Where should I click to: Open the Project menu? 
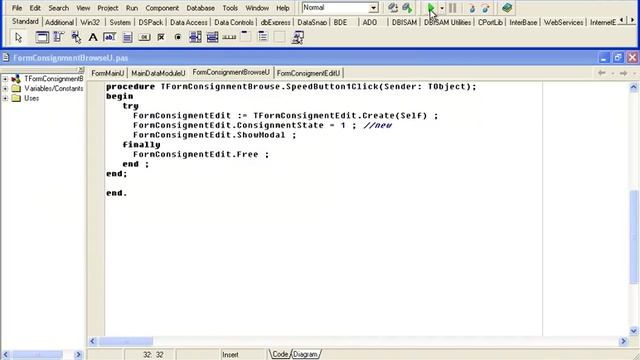[x=107, y=8]
